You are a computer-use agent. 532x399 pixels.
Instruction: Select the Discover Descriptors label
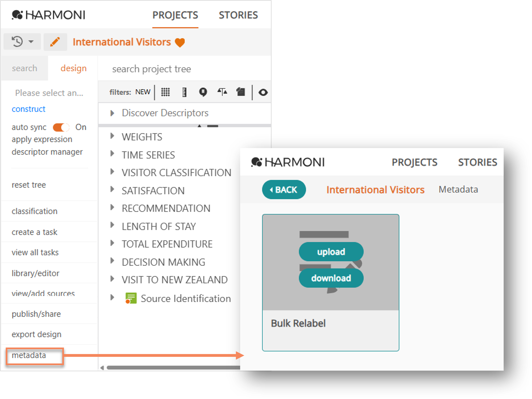click(165, 113)
